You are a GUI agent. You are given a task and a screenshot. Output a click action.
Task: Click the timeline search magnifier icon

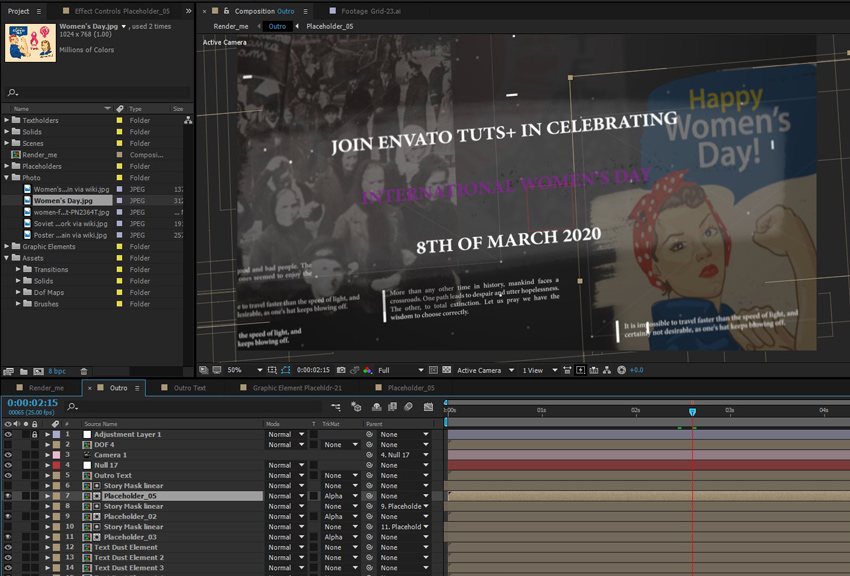(72, 406)
